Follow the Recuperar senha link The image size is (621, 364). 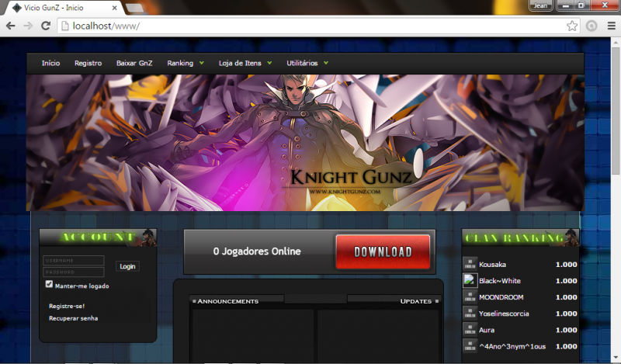tap(73, 318)
